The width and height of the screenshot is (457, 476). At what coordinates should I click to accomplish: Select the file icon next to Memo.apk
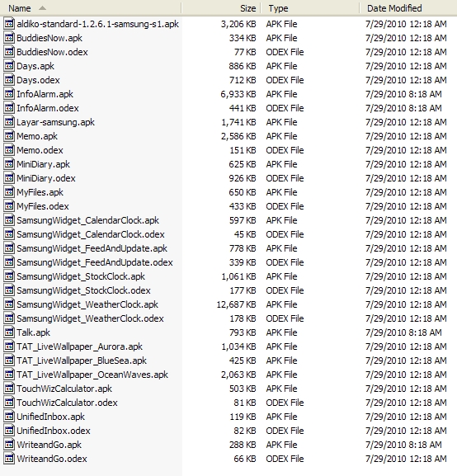click(9, 136)
